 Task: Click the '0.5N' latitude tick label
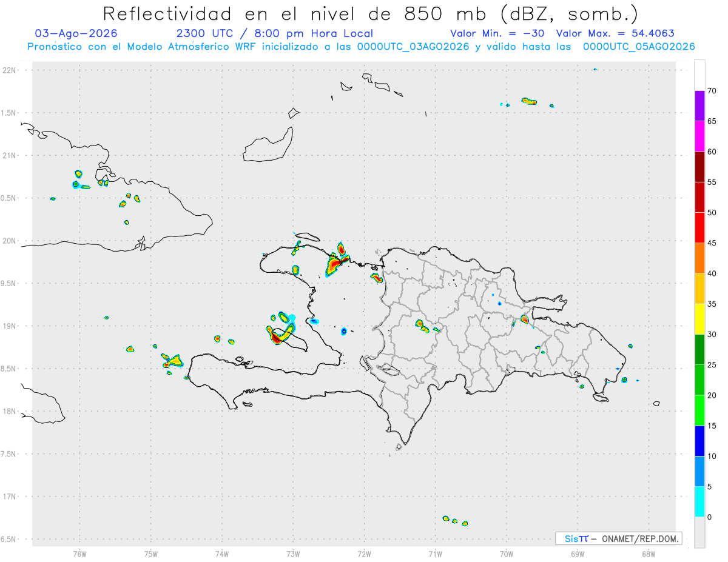[x=9, y=198]
